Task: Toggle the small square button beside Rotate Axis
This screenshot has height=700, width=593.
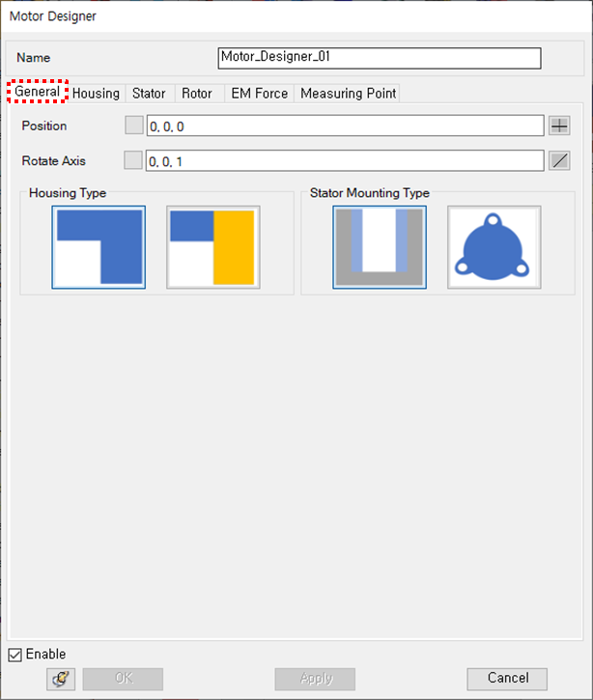Action: (x=133, y=160)
